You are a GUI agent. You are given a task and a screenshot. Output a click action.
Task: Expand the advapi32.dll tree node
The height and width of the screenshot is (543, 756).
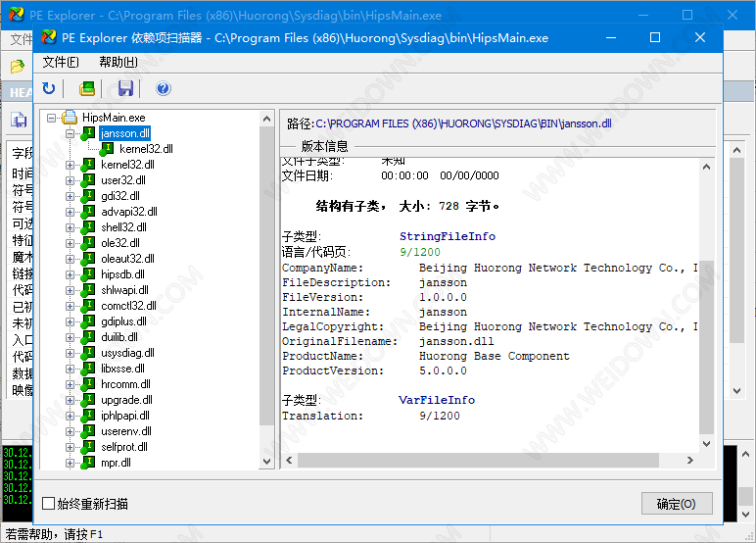coord(71,212)
